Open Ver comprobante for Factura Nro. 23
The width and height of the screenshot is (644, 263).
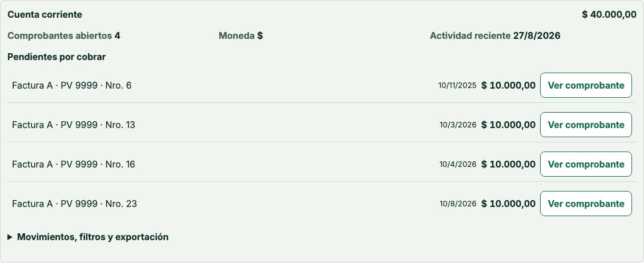coord(586,204)
